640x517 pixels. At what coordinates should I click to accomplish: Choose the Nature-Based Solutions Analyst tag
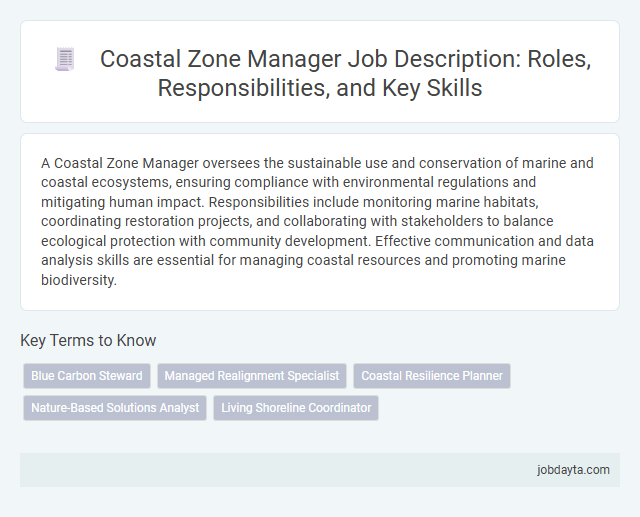[115, 408]
